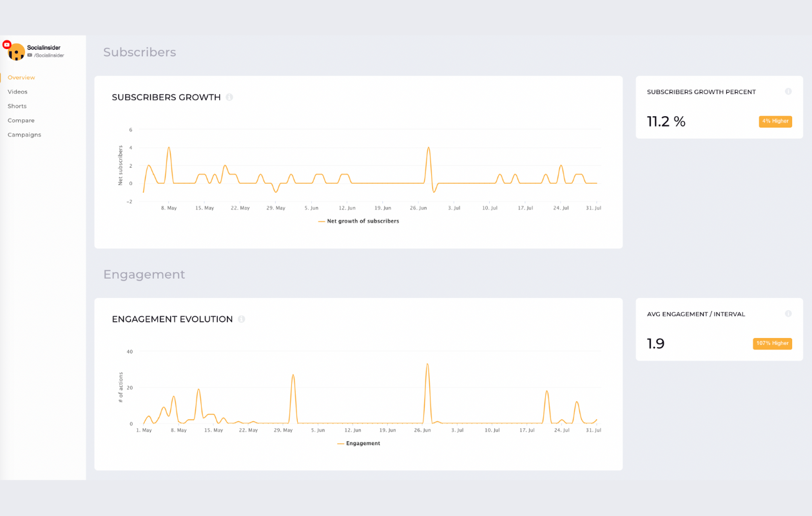Click the Socialinsider profile avatar

16,52
